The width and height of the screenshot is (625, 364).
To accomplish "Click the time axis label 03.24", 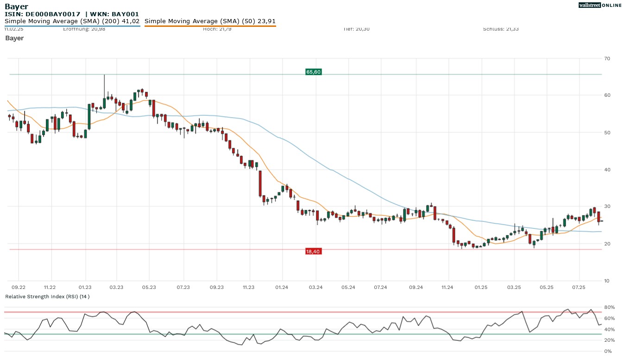I will [316, 288].
